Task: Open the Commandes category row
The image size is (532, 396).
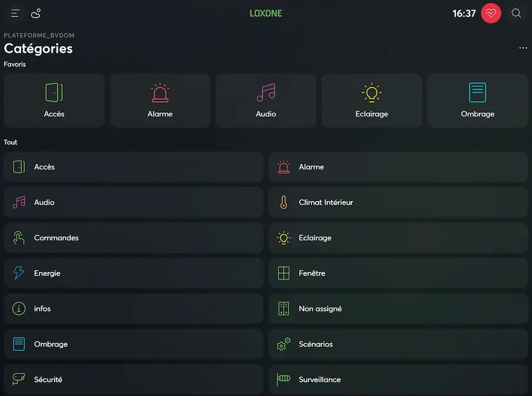Action: [x=133, y=238]
